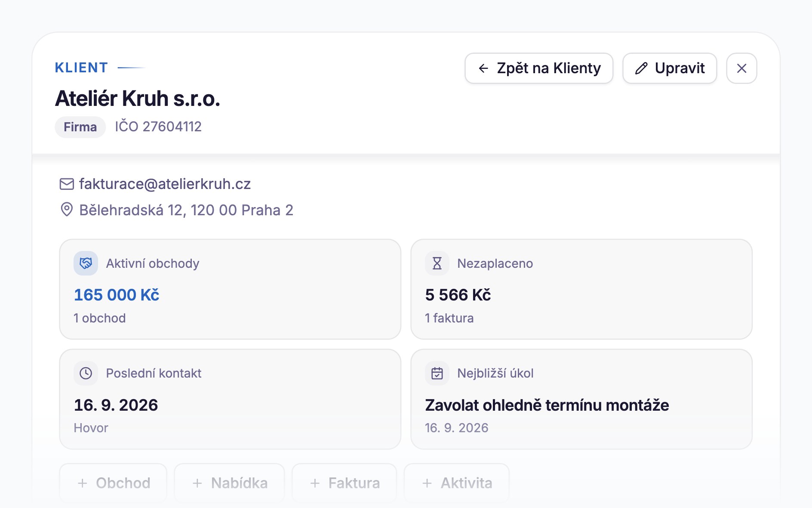Click the 1 obchod count
Viewport: 812px width, 508px height.
(100, 318)
